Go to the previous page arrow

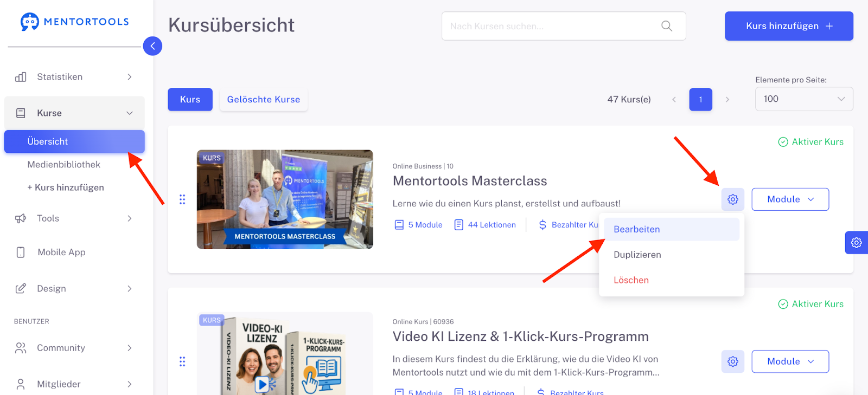pyautogui.click(x=674, y=100)
